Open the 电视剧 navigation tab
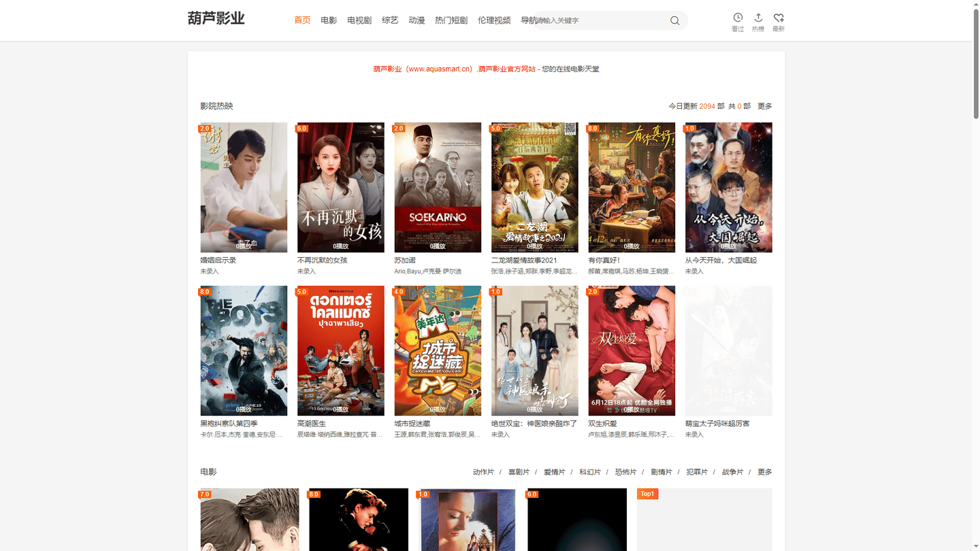Viewport: 980px width, 551px height. 359,20
